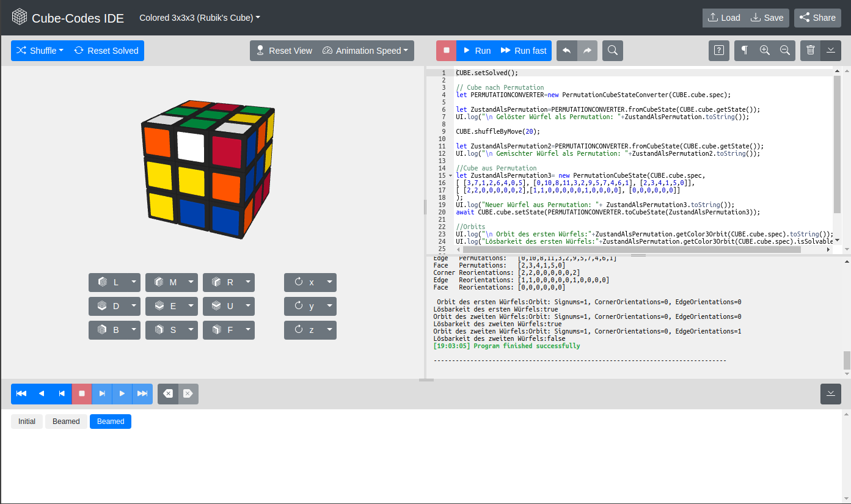Screen dimensions: 851x504
Task: Open help via the question mark icon
Action: coord(718,51)
